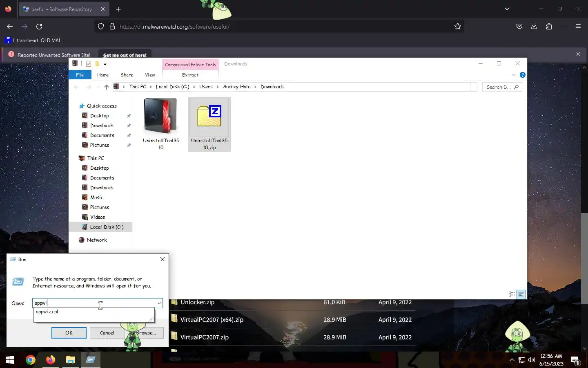Select Quick access in navigation pane
The image size is (588, 368).
(x=102, y=106)
